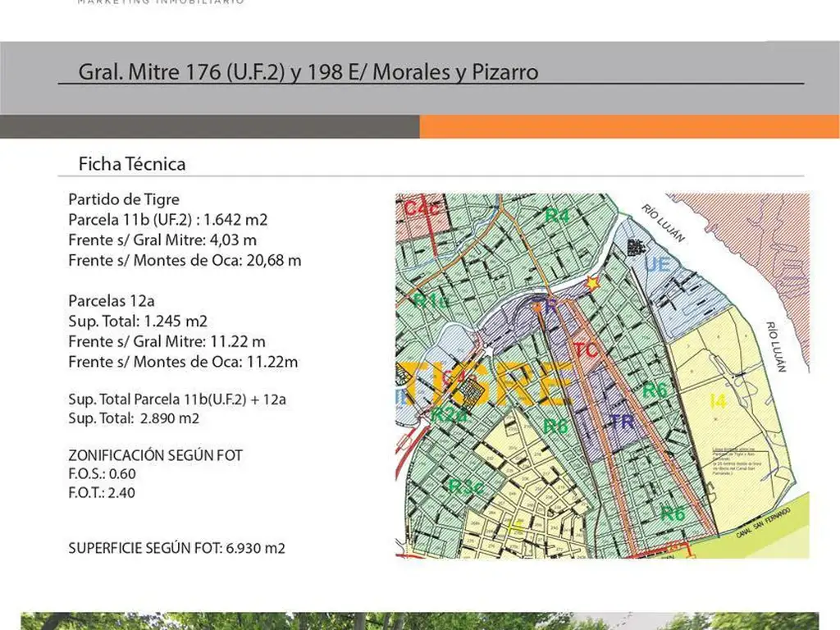
Task: Click the Ficha Técnica section heading
Action: tap(132, 163)
